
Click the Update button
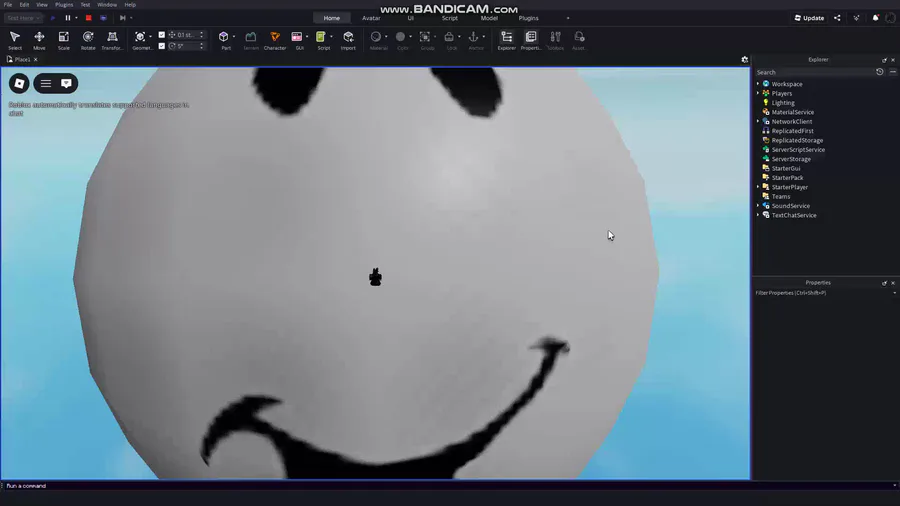coord(809,18)
